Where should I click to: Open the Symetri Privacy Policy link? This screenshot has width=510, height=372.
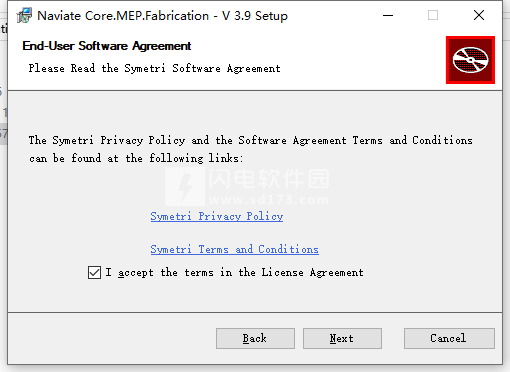217,217
